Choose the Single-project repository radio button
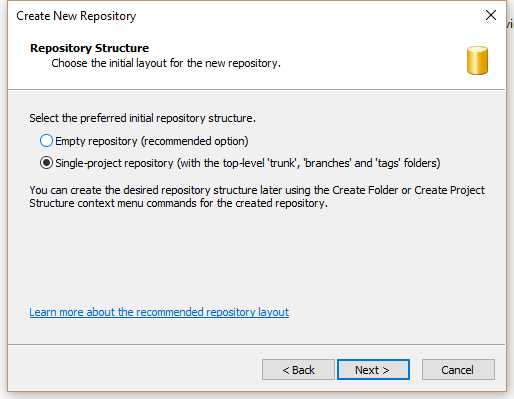514x399 pixels. pos(46,163)
